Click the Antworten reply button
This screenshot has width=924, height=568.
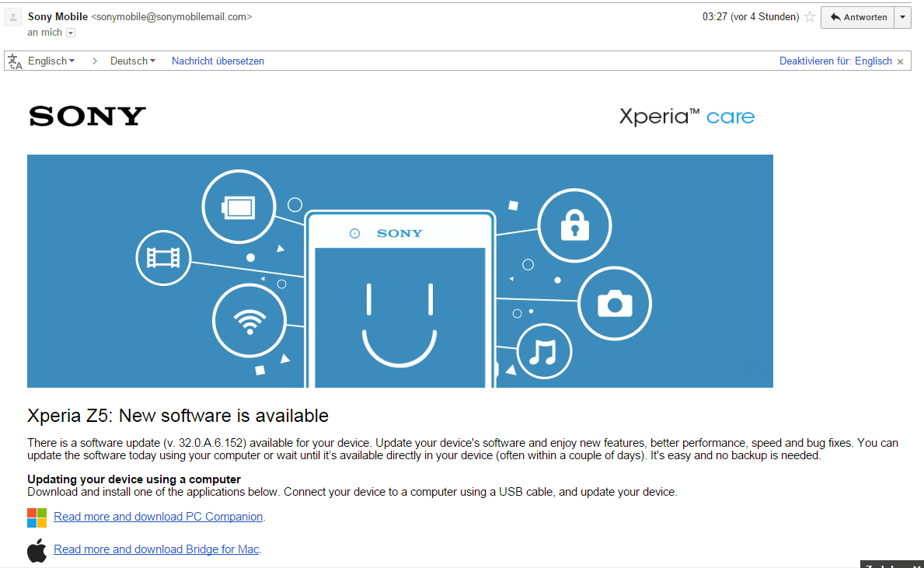(857, 17)
